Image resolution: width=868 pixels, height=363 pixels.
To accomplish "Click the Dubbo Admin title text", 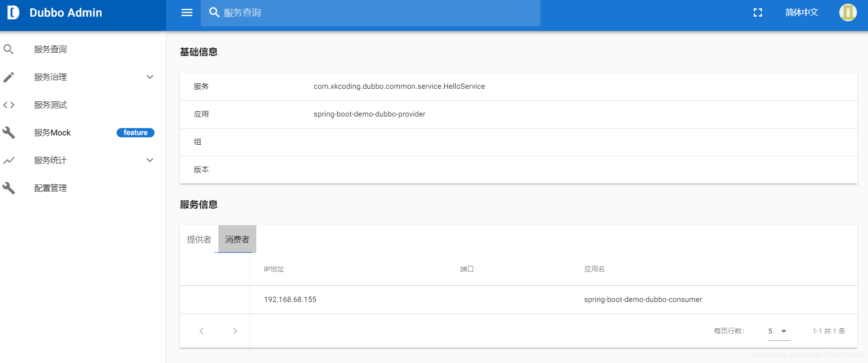I will point(66,12).
